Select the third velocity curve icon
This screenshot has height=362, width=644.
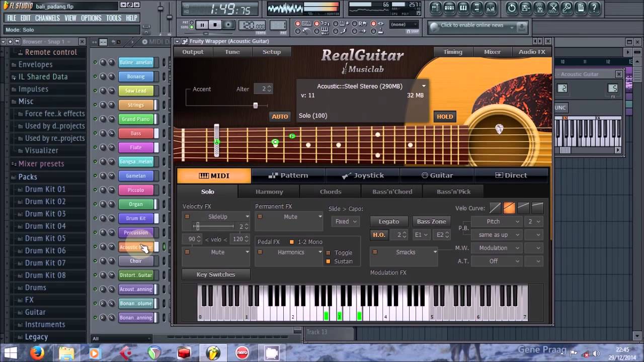coord(523,208)
